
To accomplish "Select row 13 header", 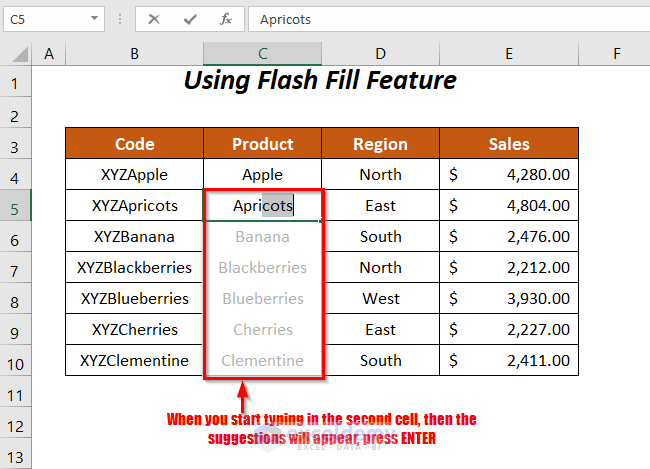I will pyautogui.click(x=15, y=454).
